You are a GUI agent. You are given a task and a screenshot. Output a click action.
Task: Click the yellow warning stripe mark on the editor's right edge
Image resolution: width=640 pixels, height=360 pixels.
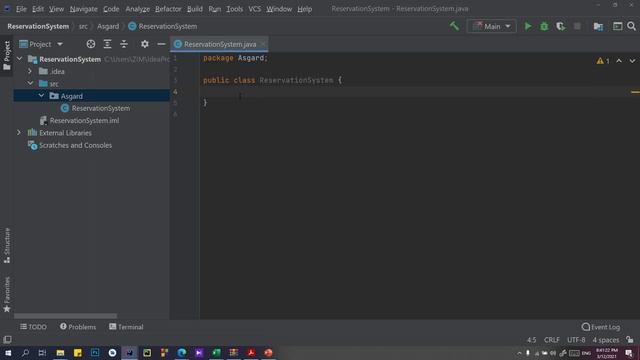(635, 92)
